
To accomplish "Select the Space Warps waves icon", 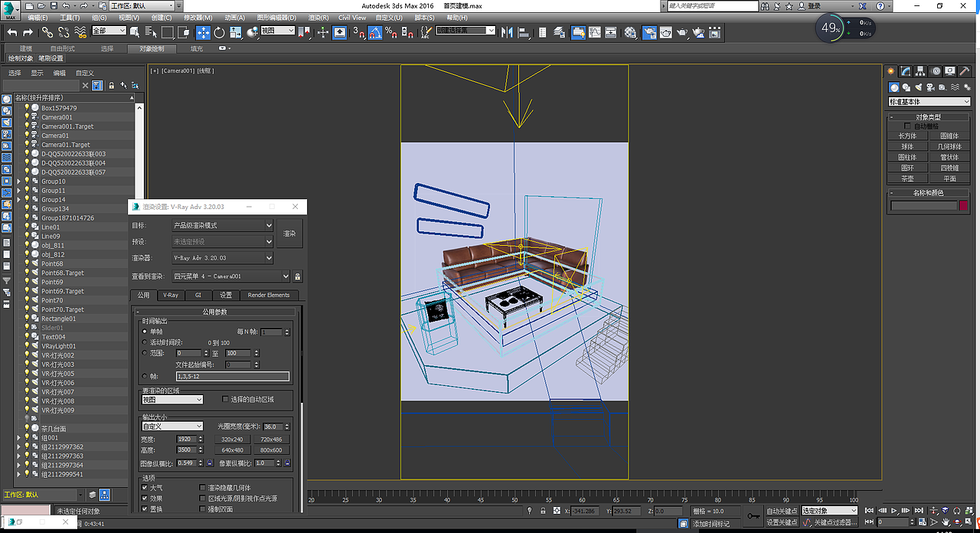I will click(x=955, y=87).
